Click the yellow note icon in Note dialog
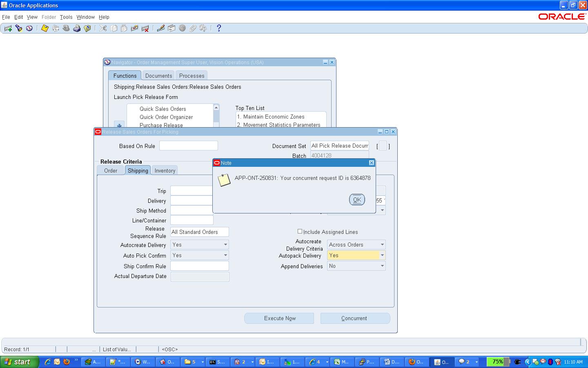588x368 pixels. click(224, 180)
